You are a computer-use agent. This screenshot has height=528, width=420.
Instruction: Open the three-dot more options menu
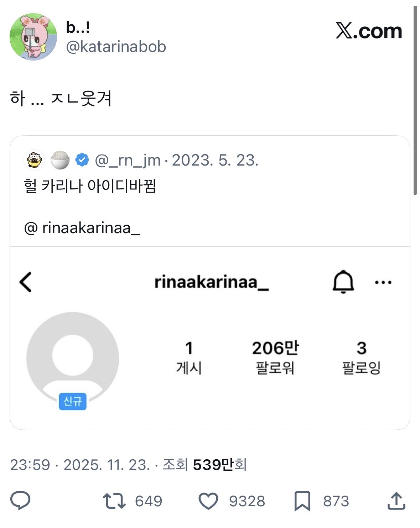(383, 282)
